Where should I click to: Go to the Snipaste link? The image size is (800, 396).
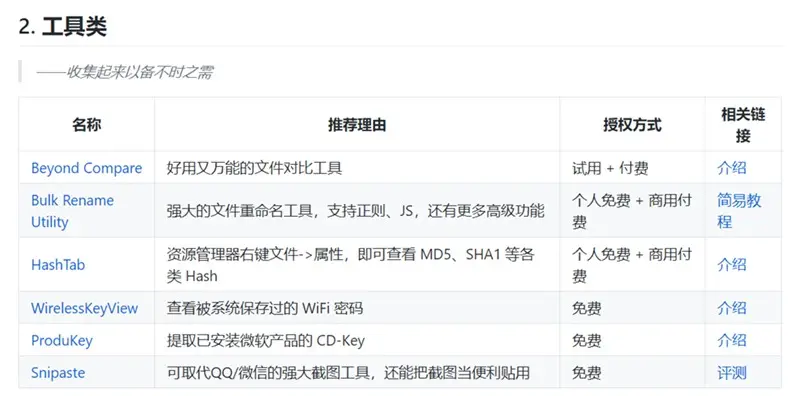click(58, 373)
